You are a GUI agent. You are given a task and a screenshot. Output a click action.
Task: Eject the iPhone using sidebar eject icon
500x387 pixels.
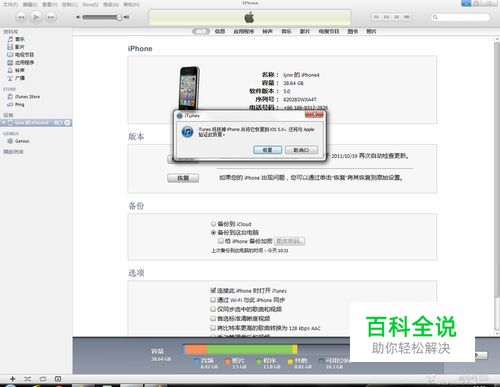click(67, 123)
